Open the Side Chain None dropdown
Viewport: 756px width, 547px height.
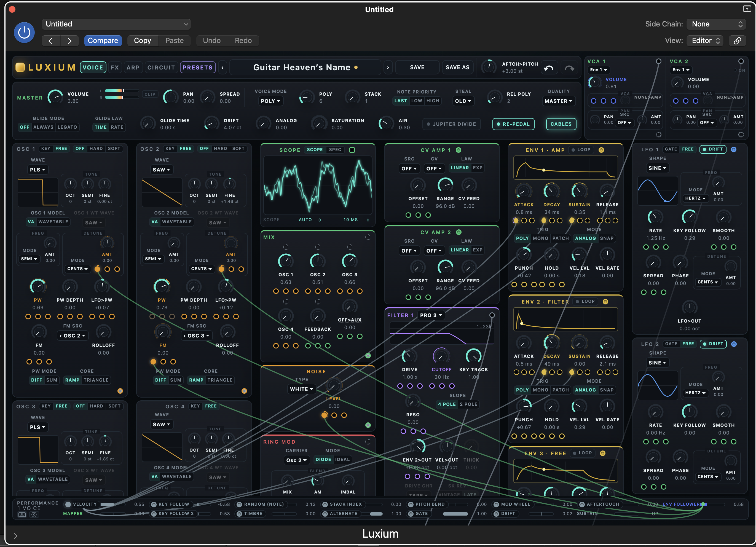tap(717, 24)
